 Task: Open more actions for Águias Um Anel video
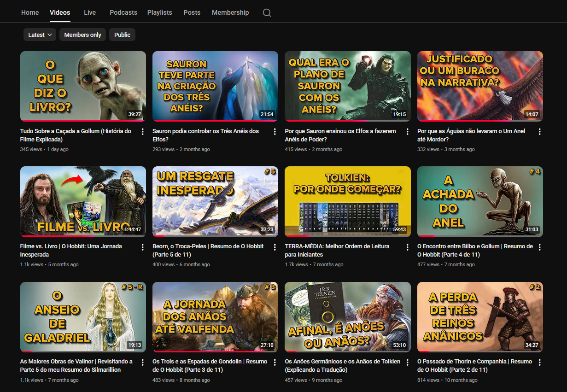(540, 132)
